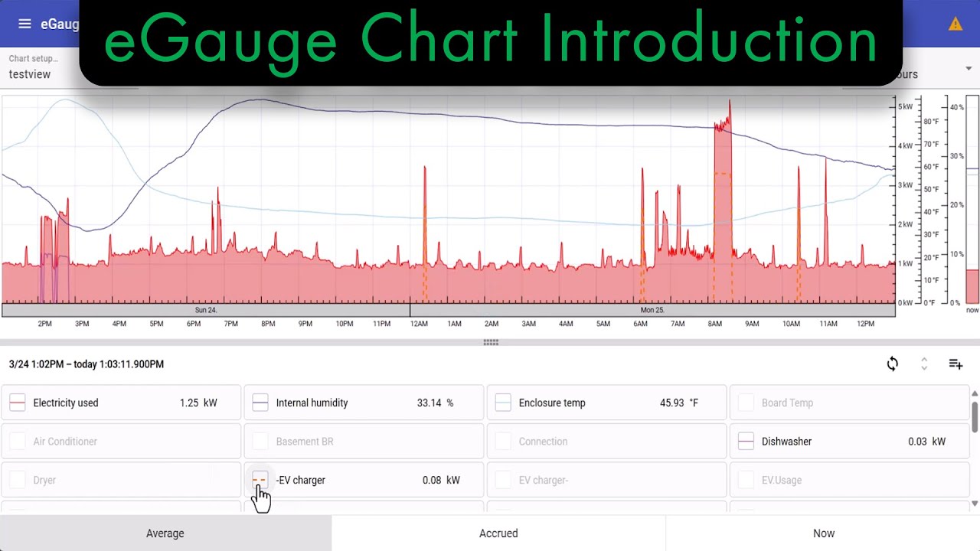Viewport: 980px width, 551px height.
Task: Click the Dryer label
Action: tap(44, 480)
